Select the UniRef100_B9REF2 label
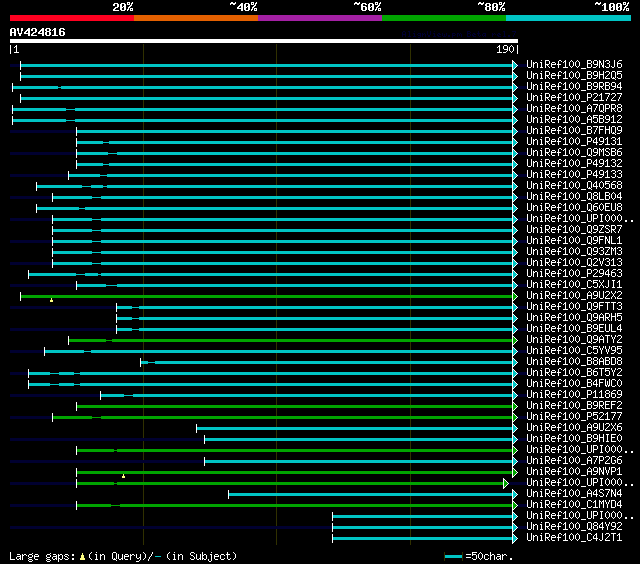Screen dimensions: 640x564 point(574,406)
